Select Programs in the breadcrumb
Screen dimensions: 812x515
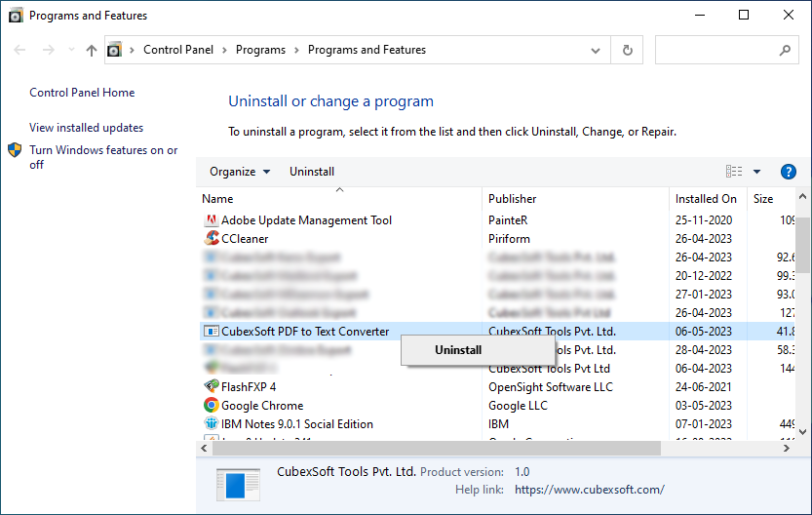[x=260, y=50]
